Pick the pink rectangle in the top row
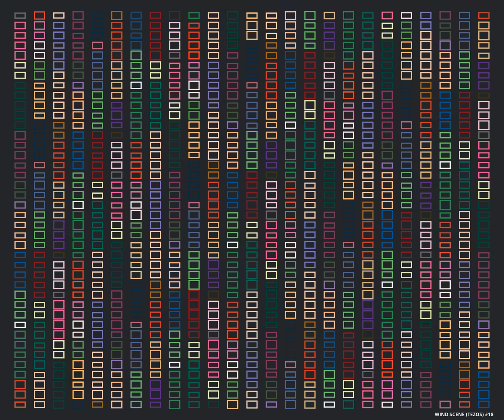The image size is (504, 420). pos(387,16)
